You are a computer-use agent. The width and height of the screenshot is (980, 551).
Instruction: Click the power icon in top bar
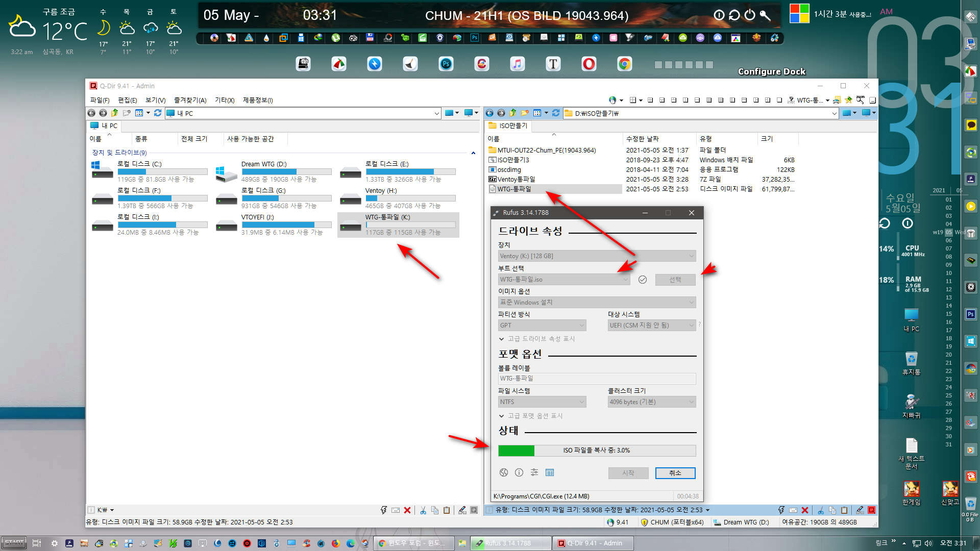pyautogui.click(x=749, y=15)
